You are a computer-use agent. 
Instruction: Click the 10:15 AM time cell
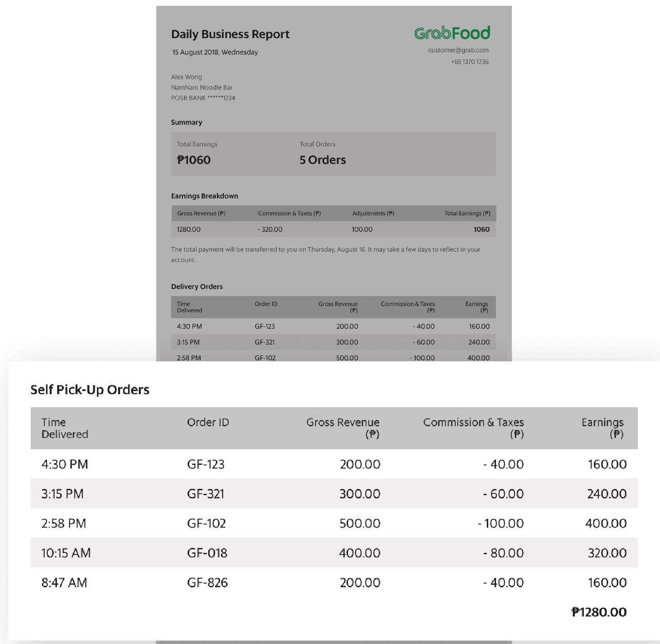pos(66,553)
